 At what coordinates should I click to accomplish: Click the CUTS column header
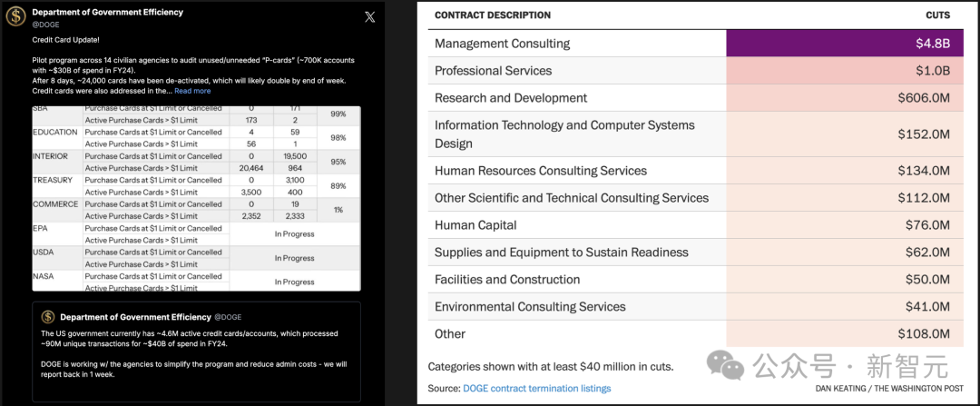click(937, 15)
